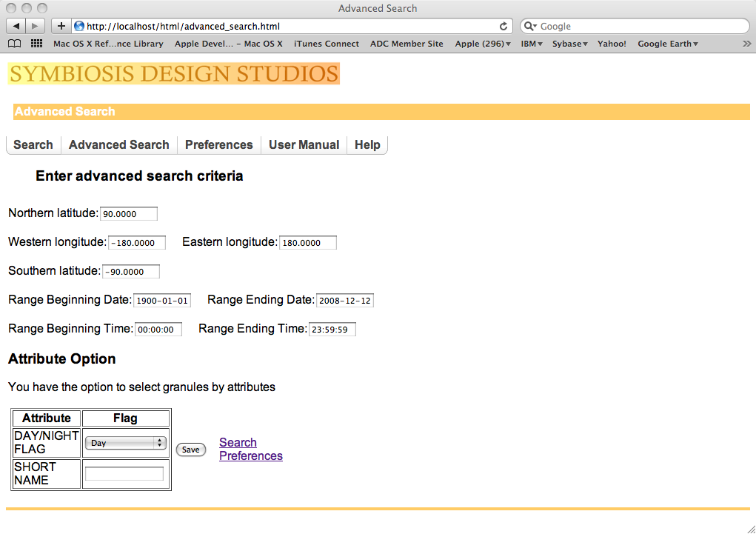Expand the IBM bookmarks folder
The width and height of the screenshot is (756, 534).
tap(532, 44)
